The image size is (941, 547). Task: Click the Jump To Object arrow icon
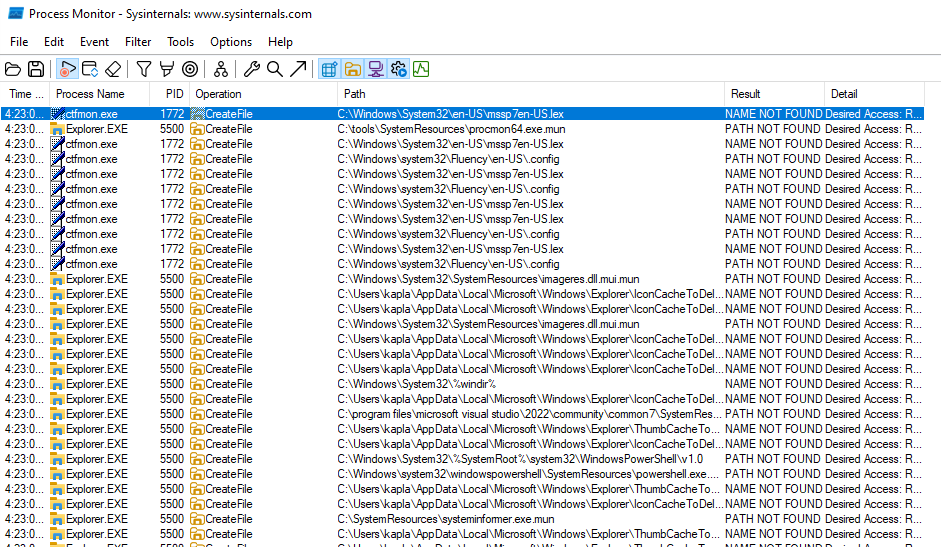(298, 70)
